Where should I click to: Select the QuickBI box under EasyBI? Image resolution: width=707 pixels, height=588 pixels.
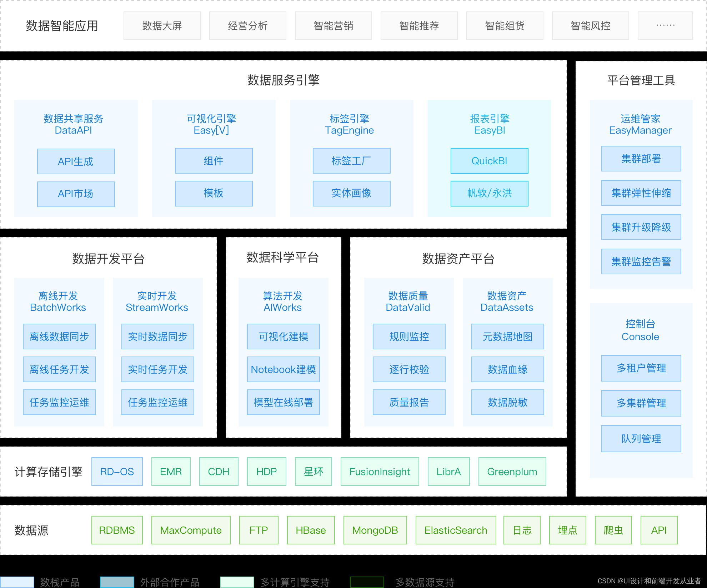489,161
